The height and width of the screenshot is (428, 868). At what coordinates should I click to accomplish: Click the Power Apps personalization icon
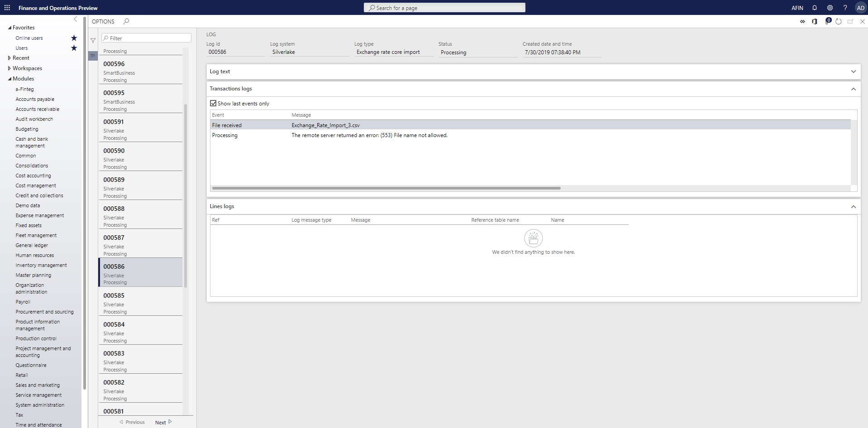(x=802, y=21)
